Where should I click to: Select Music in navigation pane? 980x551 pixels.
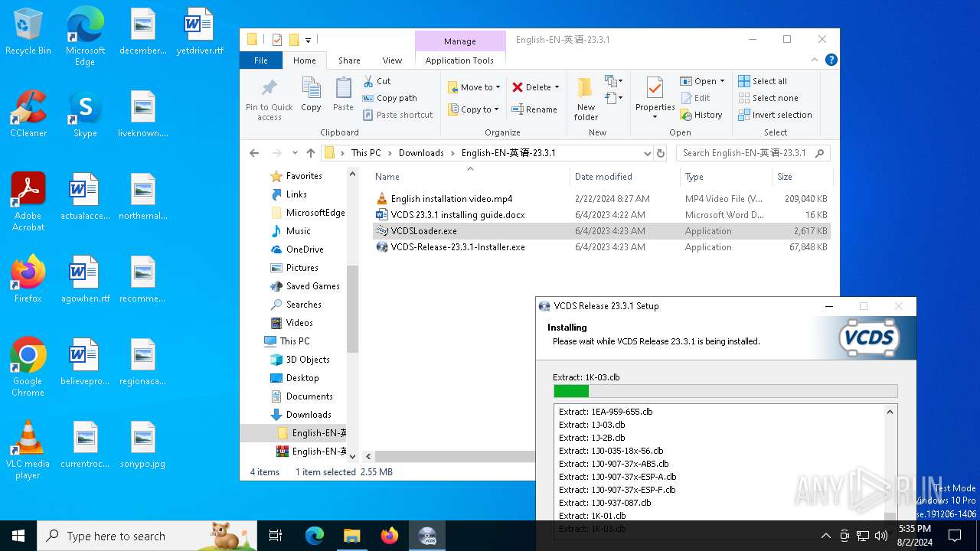(x=298, y=231)
